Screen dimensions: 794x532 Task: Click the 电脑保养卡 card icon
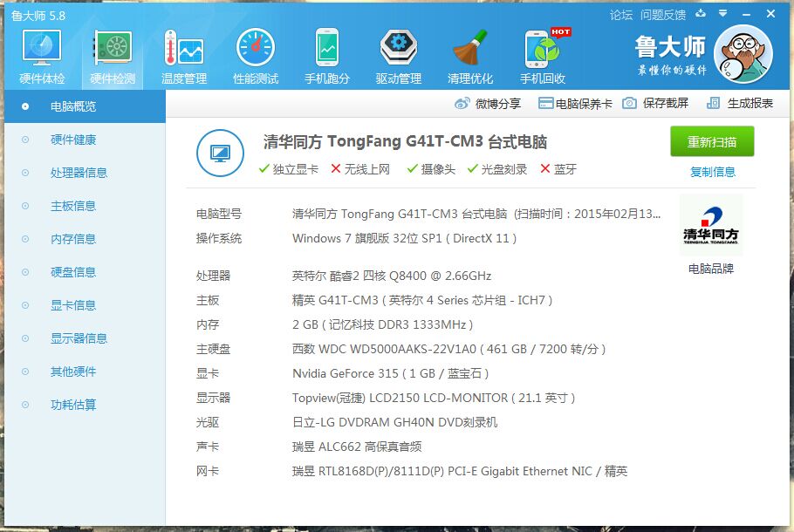tap(545, 103)
